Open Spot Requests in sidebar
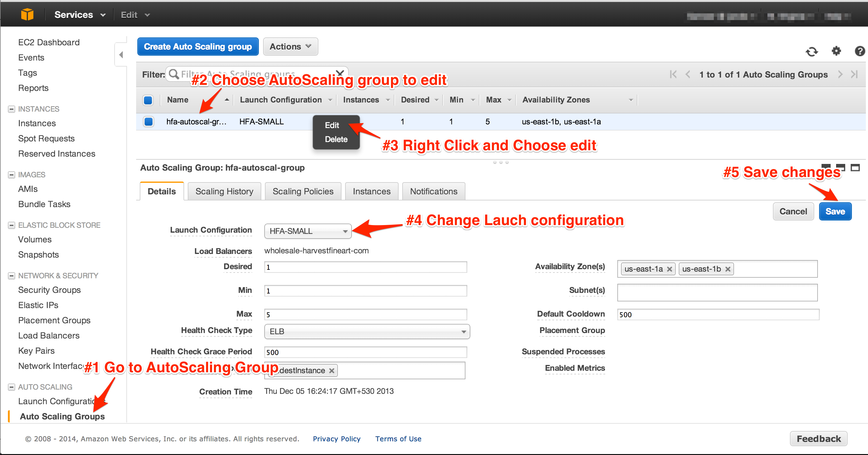 (46, 138)
